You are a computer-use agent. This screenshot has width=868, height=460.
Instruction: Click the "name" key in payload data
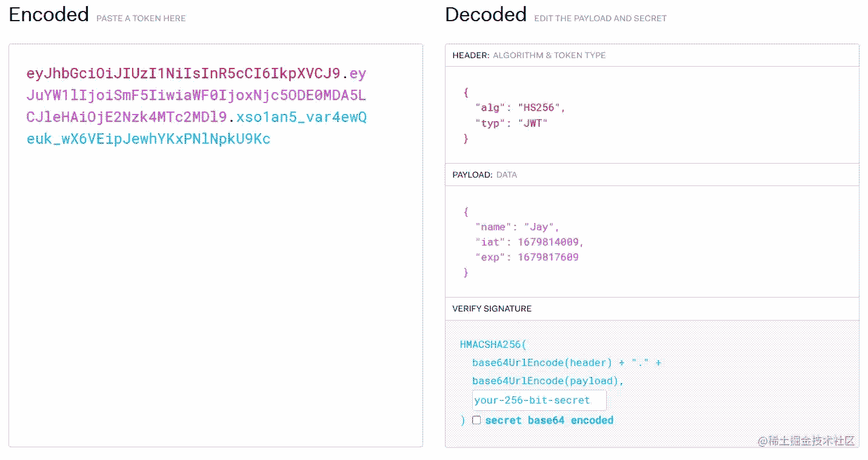(x=493, y=227)
